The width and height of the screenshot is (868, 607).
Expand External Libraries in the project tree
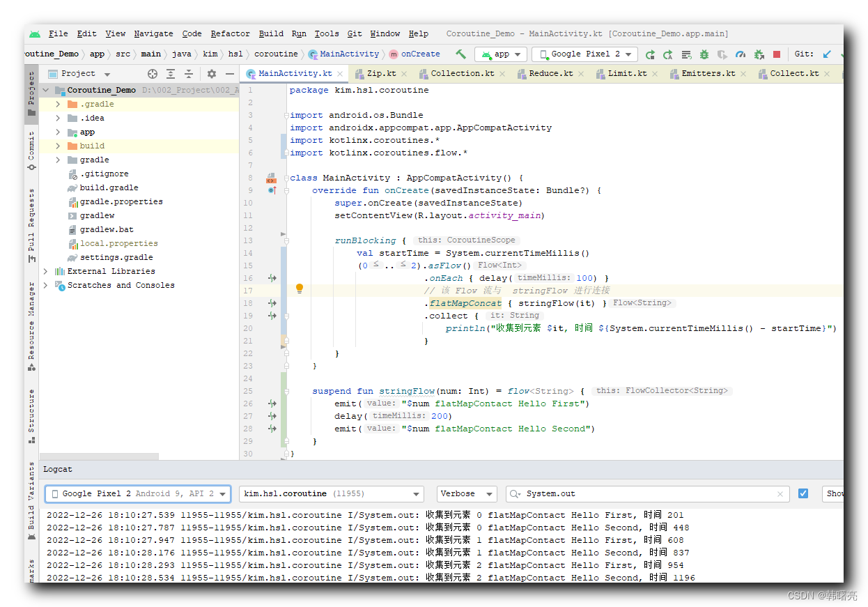(45, 271)
